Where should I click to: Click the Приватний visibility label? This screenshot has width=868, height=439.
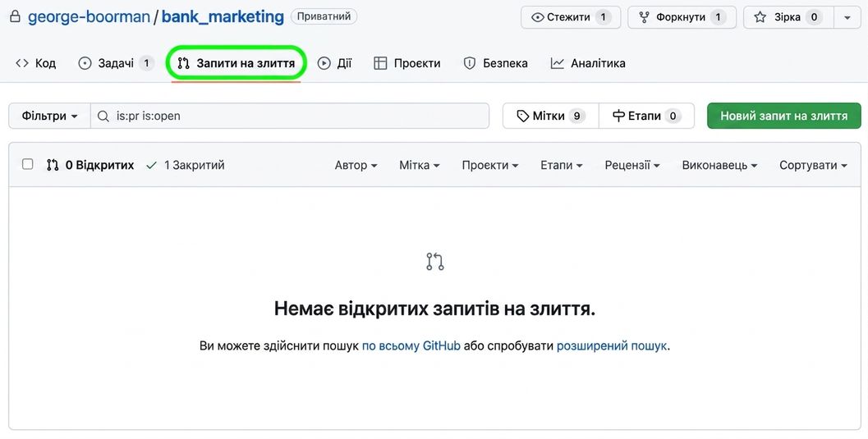pyautogui.click(x=324, y=16)
